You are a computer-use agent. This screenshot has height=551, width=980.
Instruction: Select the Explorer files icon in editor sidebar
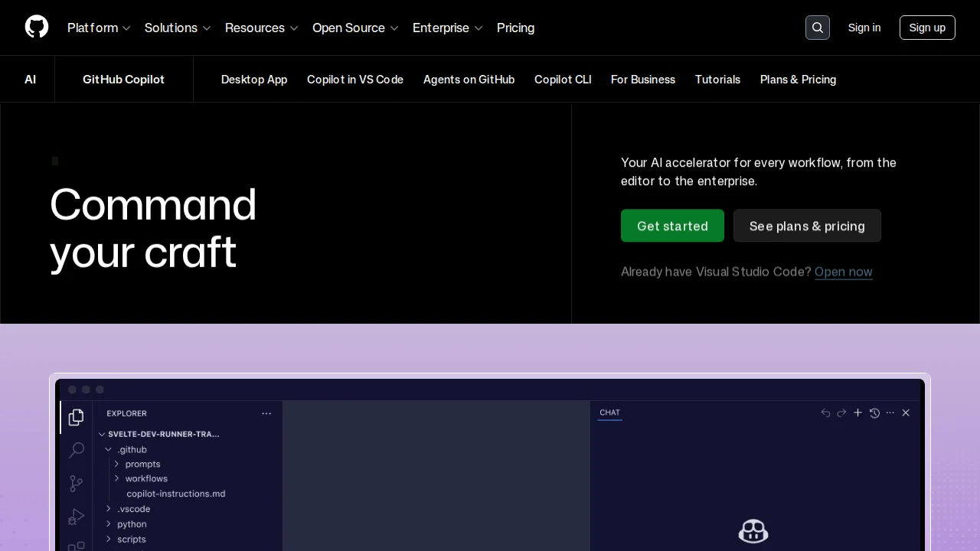(76, 417)
